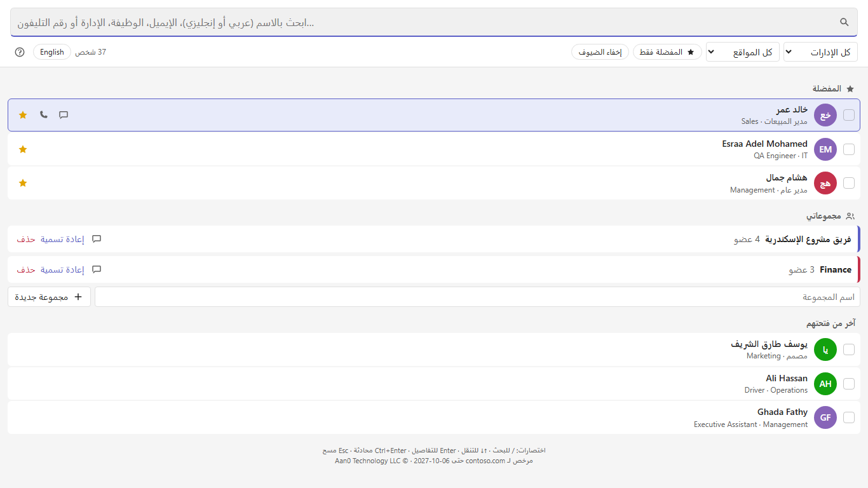The width and height of the screenshot is (868, 488).
Task: Open Ali Hassan contact name
Action: coord(787,378)
